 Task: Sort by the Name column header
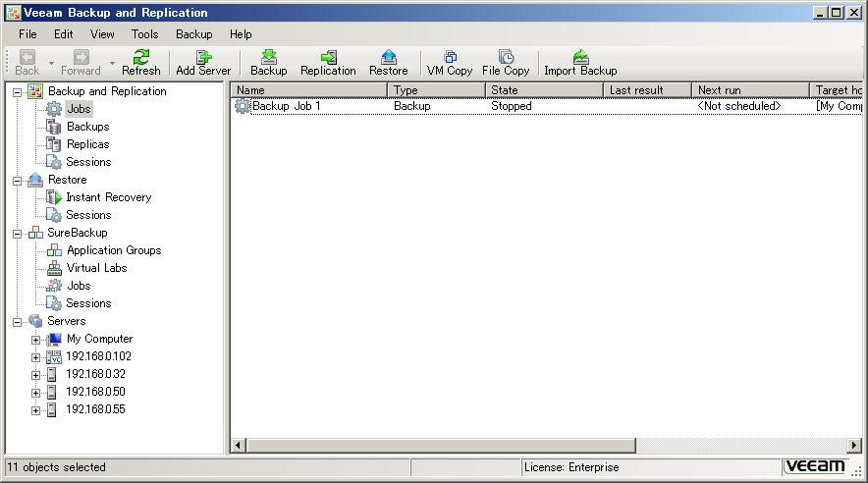tap(309, 90)
